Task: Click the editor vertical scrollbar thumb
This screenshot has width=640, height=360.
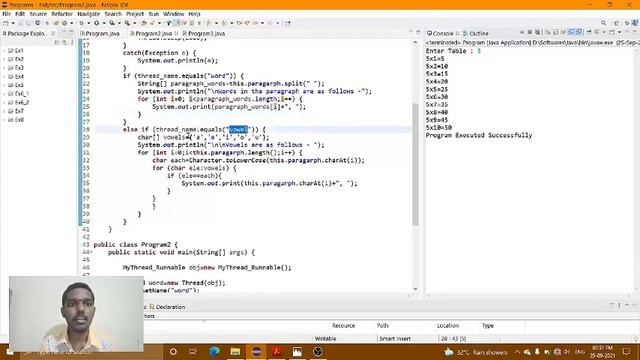Action: click(x=416, y=164)
